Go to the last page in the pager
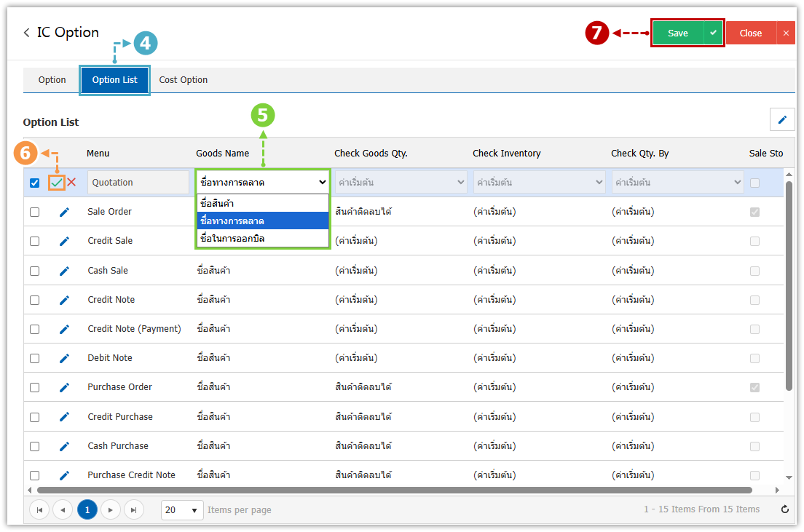 (134, 510)
